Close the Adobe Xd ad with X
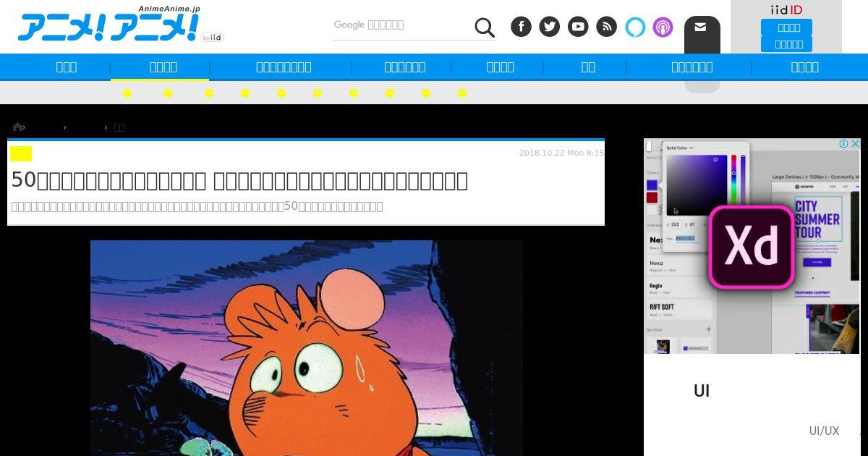Image resolution: width=868 pixels, height=456 pixels. (x=855, y=144)
